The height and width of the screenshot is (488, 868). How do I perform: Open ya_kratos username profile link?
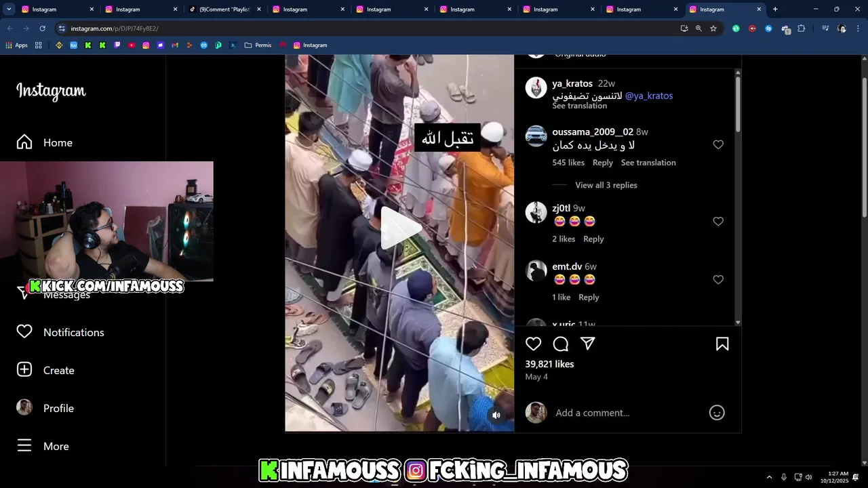click(x=572, y=83)
